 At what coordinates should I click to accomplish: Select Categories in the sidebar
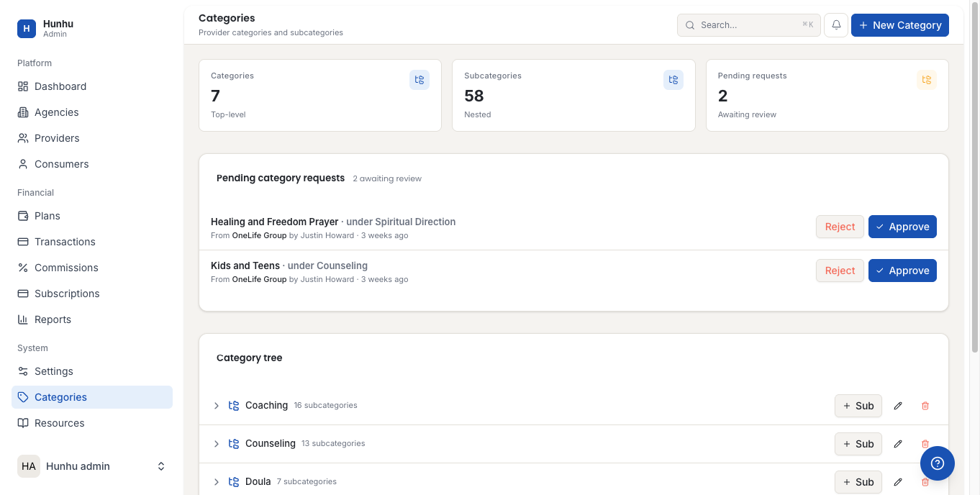[x=92, y=397]
